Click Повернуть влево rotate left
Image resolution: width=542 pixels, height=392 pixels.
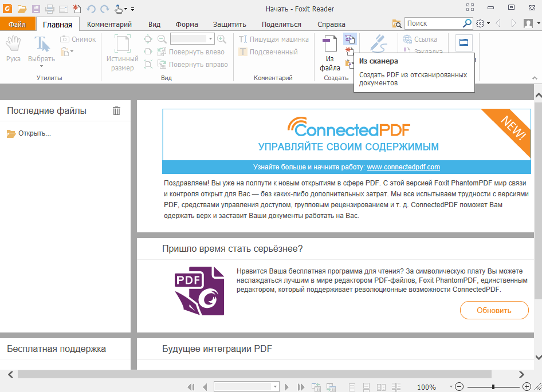[191, 52]
